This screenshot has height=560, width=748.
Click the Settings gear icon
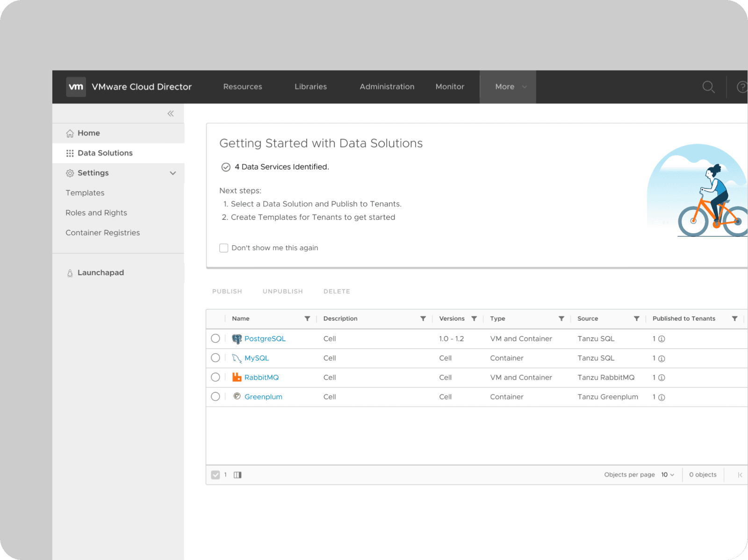point(70,173)
